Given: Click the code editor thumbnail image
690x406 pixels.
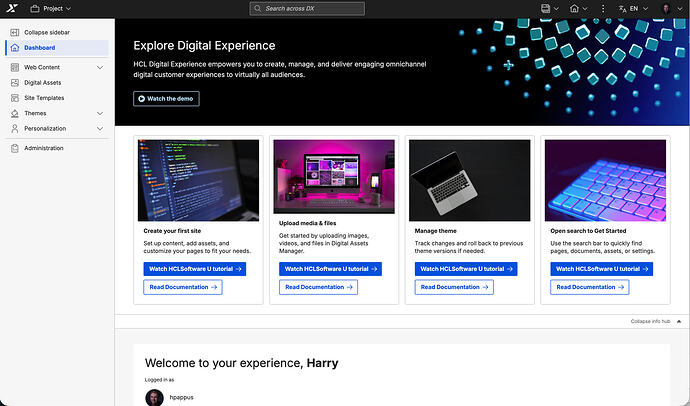Looking at the screenshot, I should pos(198,180).
